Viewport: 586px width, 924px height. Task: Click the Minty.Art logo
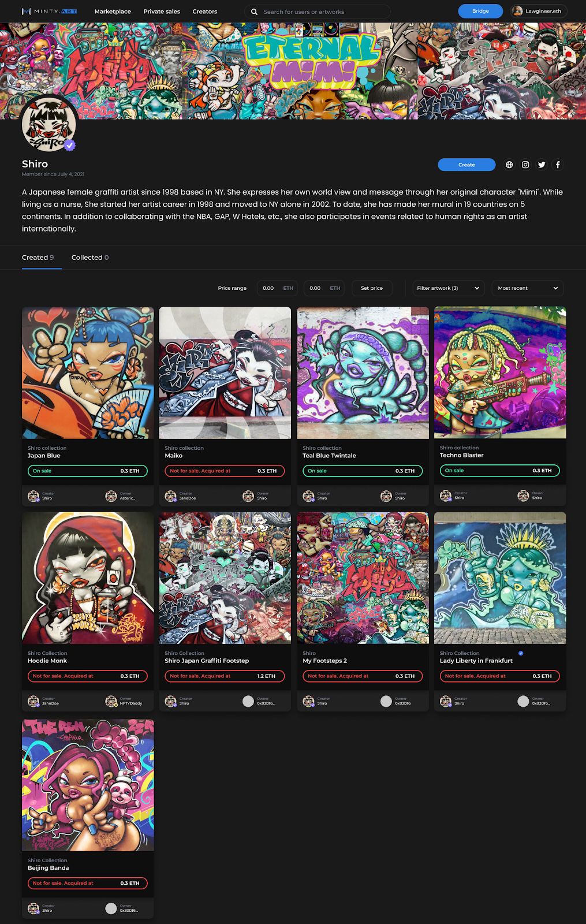tap(49, 12)
